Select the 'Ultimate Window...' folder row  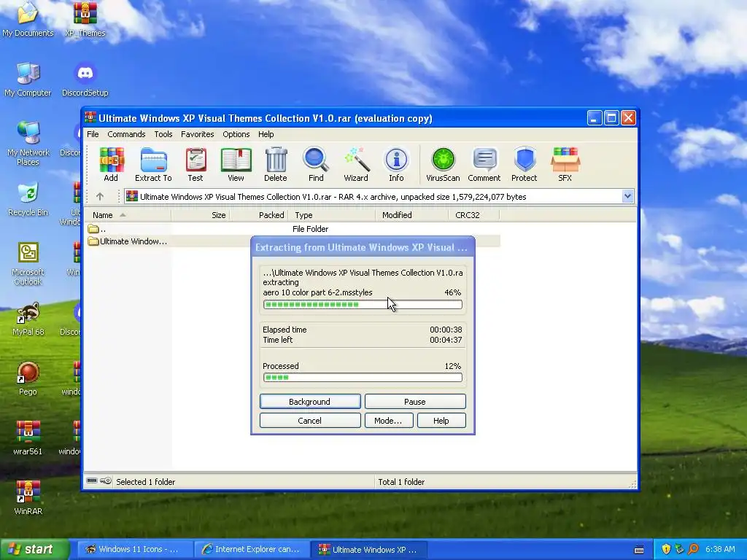click(293, 241)
